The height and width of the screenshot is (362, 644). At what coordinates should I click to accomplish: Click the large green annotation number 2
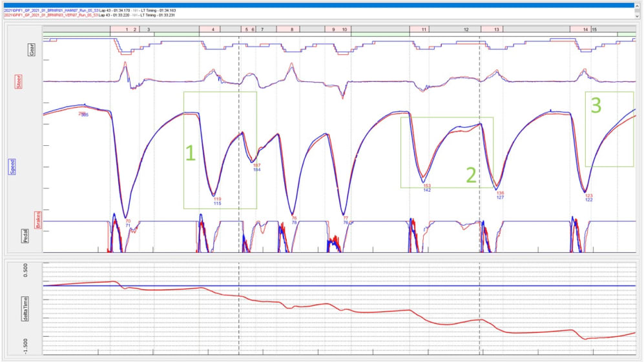point(472,175)
